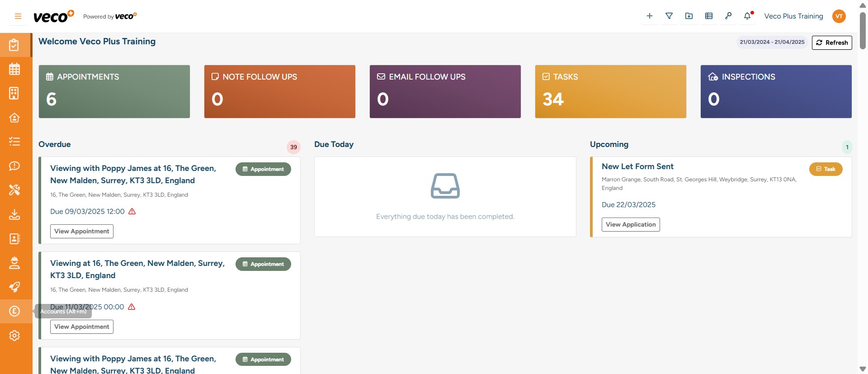This screenshot has height=374, width=868.
Task: Click View Appointment for 09/03/2025 viewing
Action: (x=81, y=231)
